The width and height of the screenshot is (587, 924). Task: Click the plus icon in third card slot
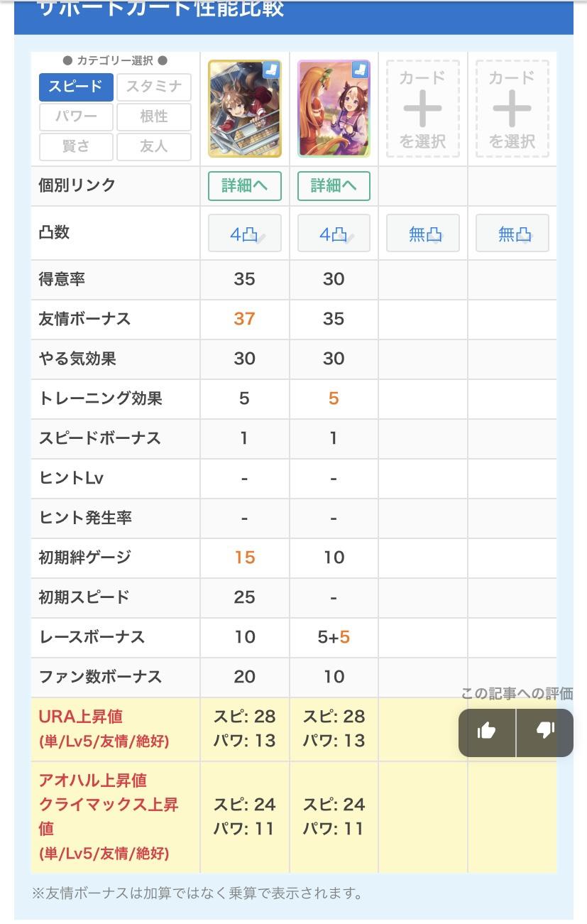click(x=422, y=109)
